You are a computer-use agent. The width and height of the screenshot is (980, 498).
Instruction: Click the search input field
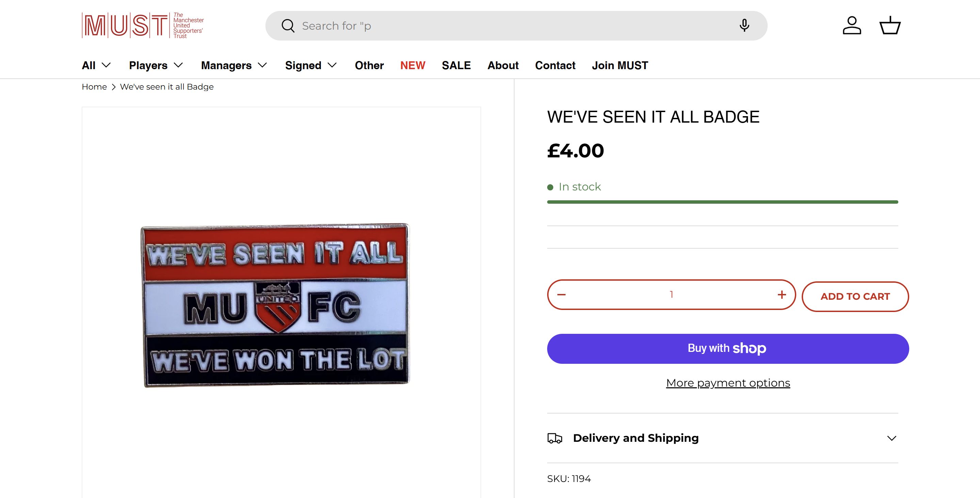pos(513,26)
